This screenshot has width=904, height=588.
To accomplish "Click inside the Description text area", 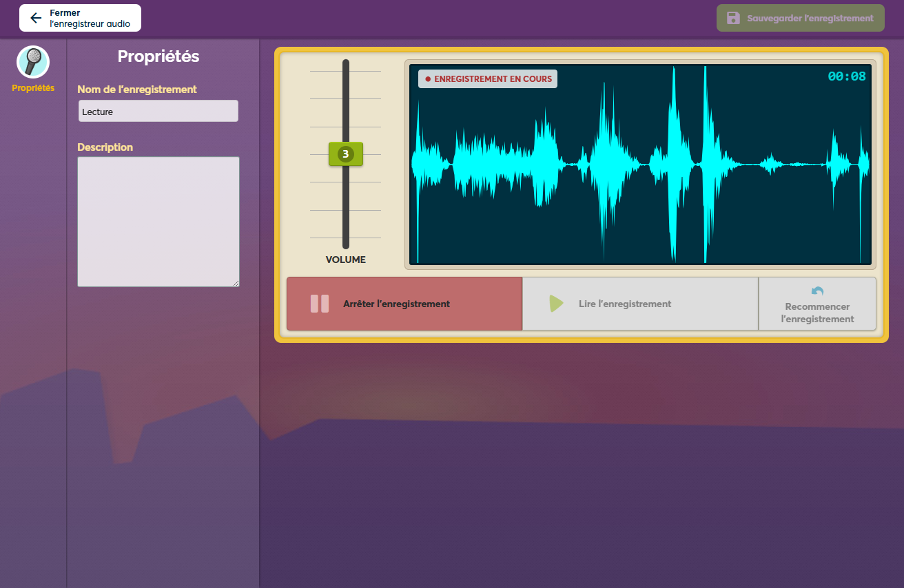I will click(x=158, y=222).
